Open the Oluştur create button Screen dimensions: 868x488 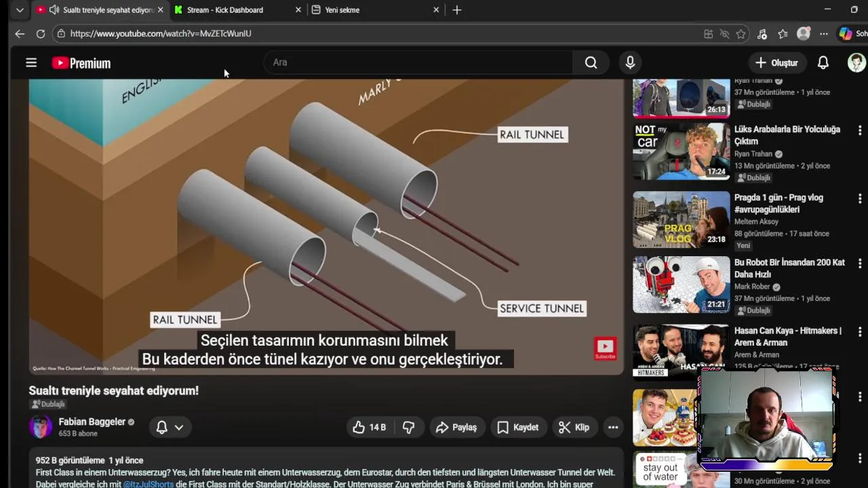click(777, 62)
